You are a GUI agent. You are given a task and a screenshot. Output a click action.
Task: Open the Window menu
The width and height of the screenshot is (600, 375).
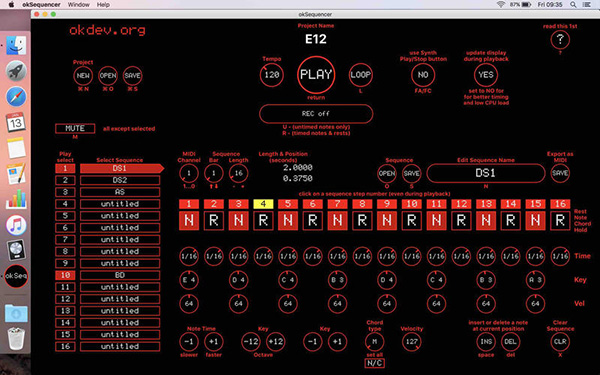tap(78, 5)
